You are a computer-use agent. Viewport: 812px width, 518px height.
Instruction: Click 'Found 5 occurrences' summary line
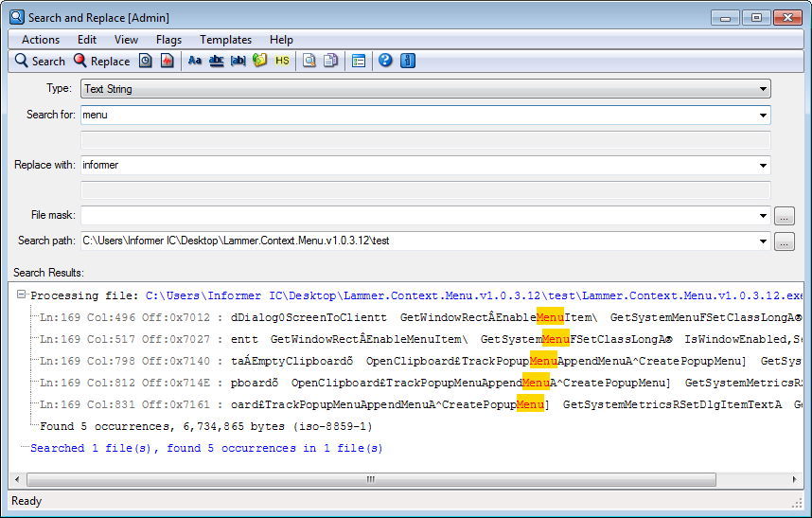pyautogui.click(x=206, y=426)
